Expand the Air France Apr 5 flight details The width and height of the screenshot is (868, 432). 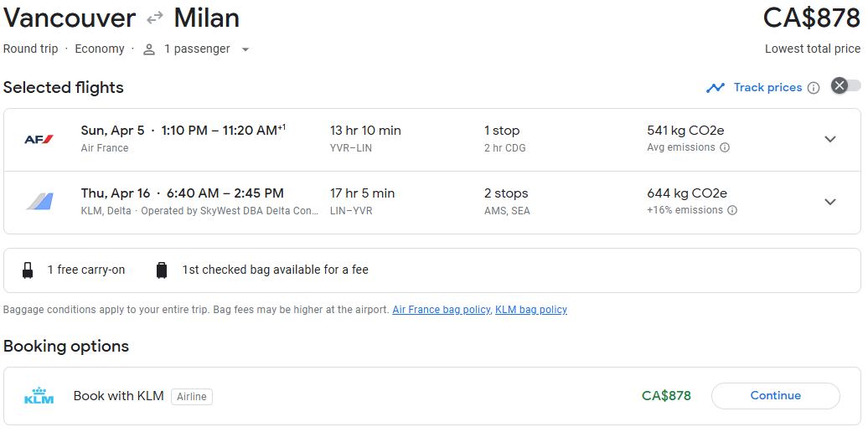pos(830,139)
